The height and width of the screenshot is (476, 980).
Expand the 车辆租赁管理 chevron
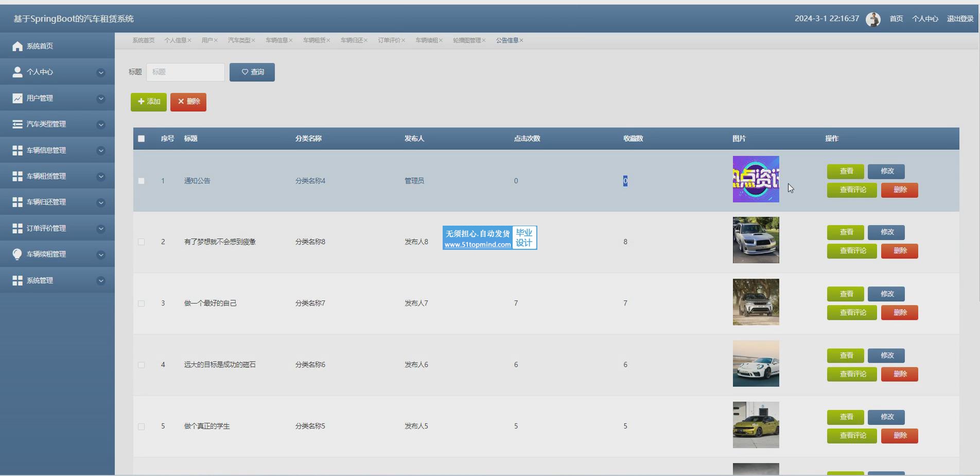[x=101, y=177]
